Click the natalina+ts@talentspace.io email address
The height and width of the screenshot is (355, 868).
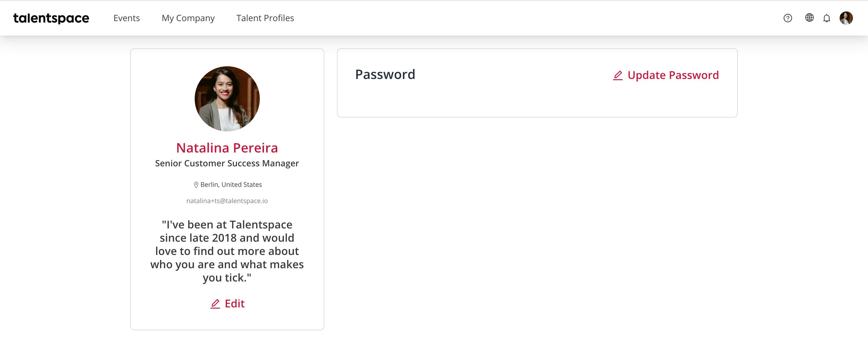click(227, 201)
